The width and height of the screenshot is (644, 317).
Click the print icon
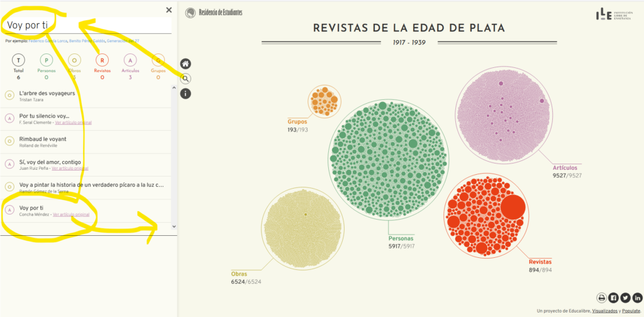602,298
